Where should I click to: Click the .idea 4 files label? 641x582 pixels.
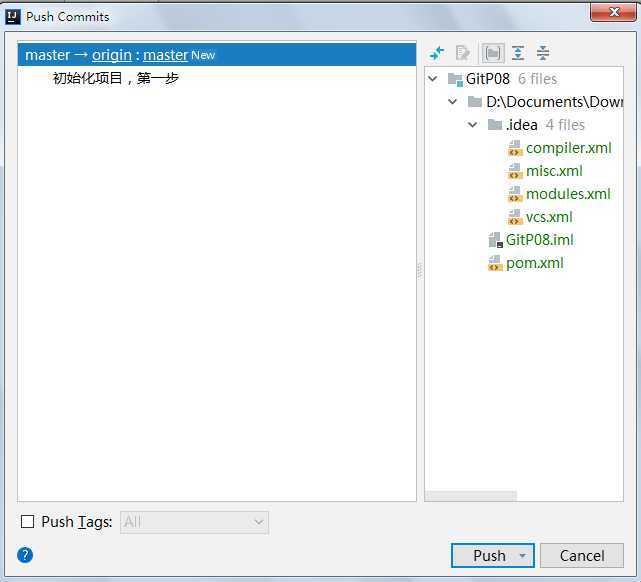tap(545, 125)
